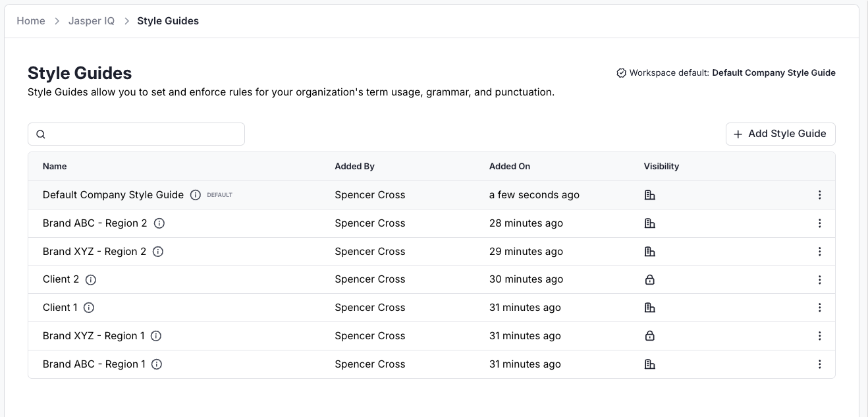This screenshot has height=417, width=868.
Task: Click the search magnifier icon
Action: tap(41, 134)
